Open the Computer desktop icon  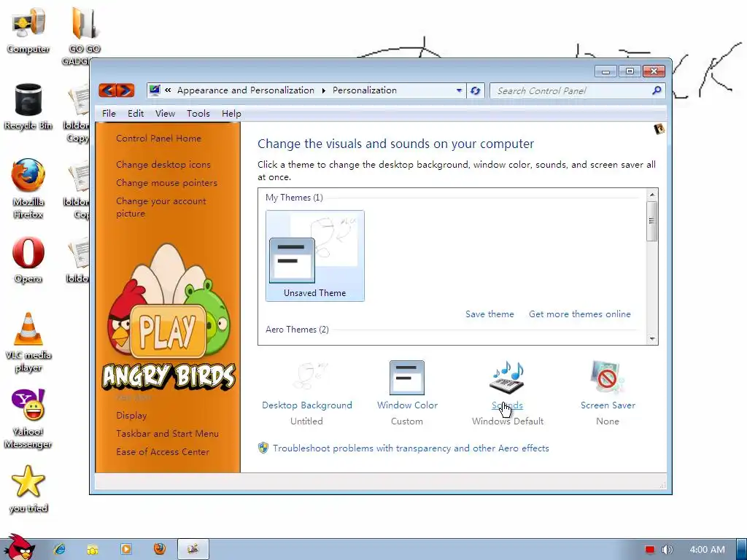pos(28,29)
